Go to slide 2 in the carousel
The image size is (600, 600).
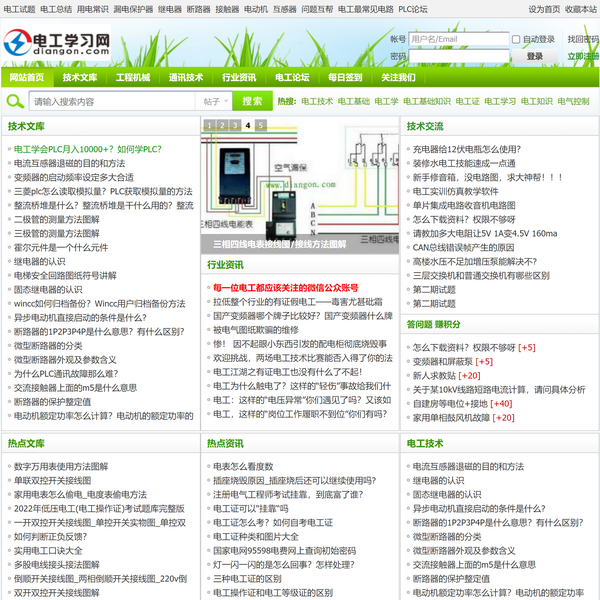point(222,126)
